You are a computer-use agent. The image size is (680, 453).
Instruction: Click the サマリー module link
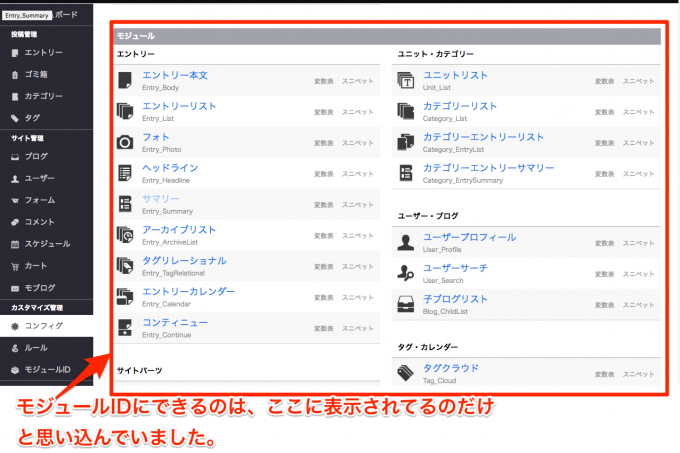pyautogui.click(x=162, y=199)
